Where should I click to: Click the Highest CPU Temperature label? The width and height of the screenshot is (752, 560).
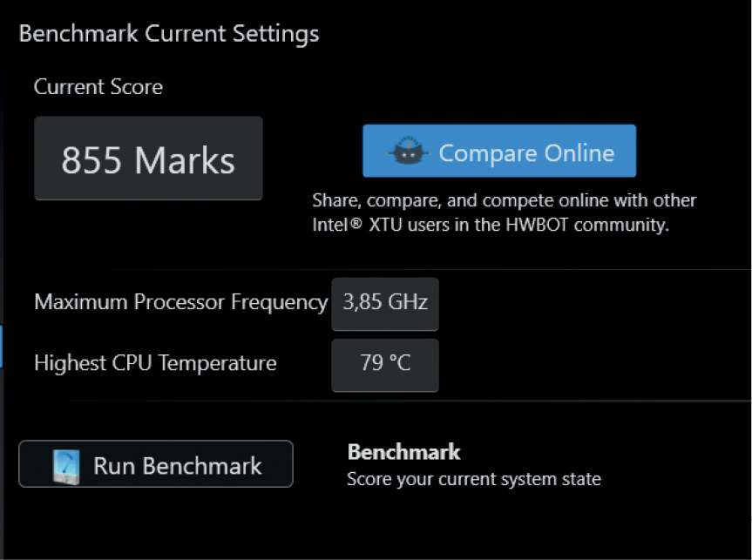[x=155, y=364]
